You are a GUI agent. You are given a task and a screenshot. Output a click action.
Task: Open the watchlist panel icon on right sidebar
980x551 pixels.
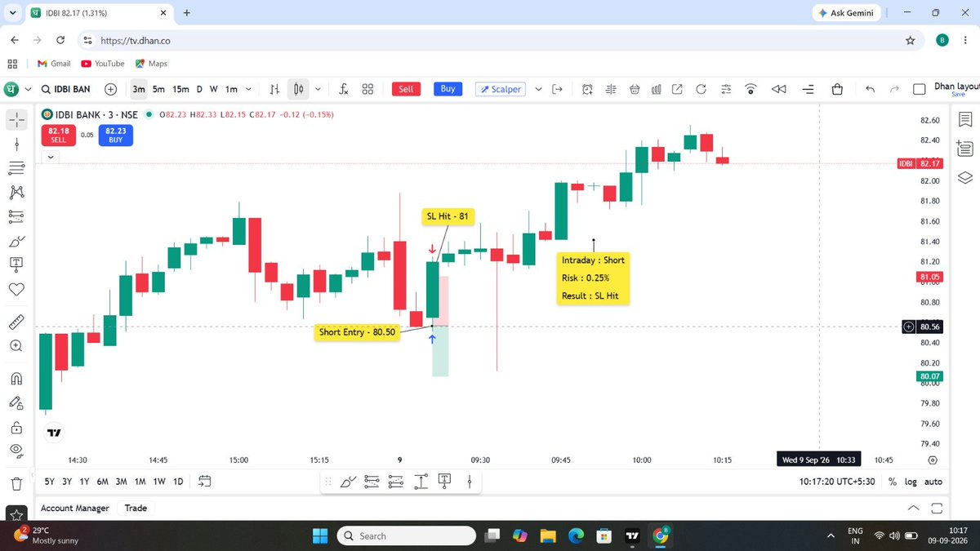[x=964, y=120]
